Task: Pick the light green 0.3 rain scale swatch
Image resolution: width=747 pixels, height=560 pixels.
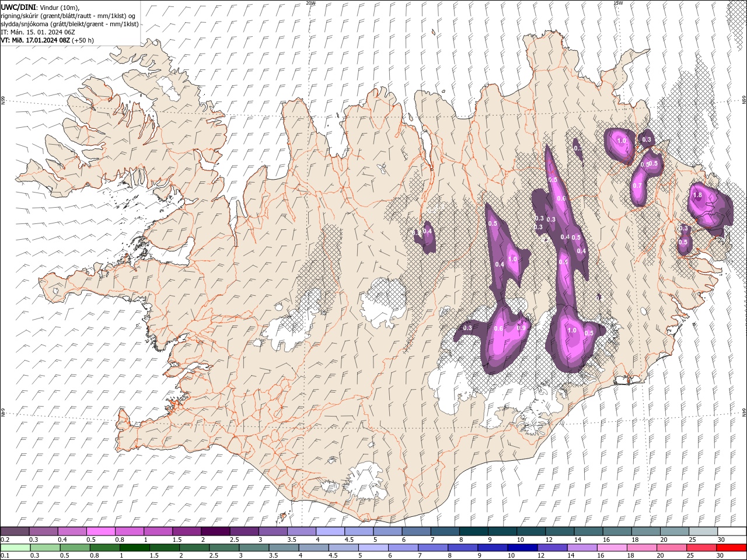Action: pyautogui.click(x=45, y=548)
